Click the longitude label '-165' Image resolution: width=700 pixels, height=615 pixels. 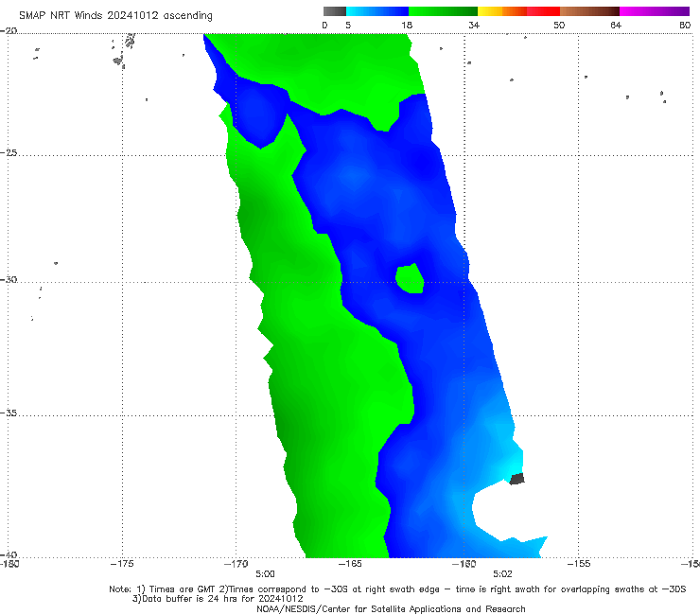[350, 564]
